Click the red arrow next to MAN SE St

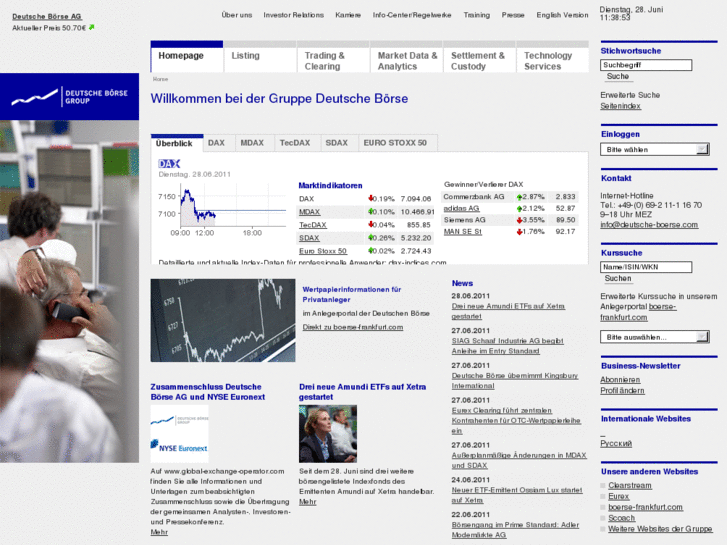pos(519,232)
